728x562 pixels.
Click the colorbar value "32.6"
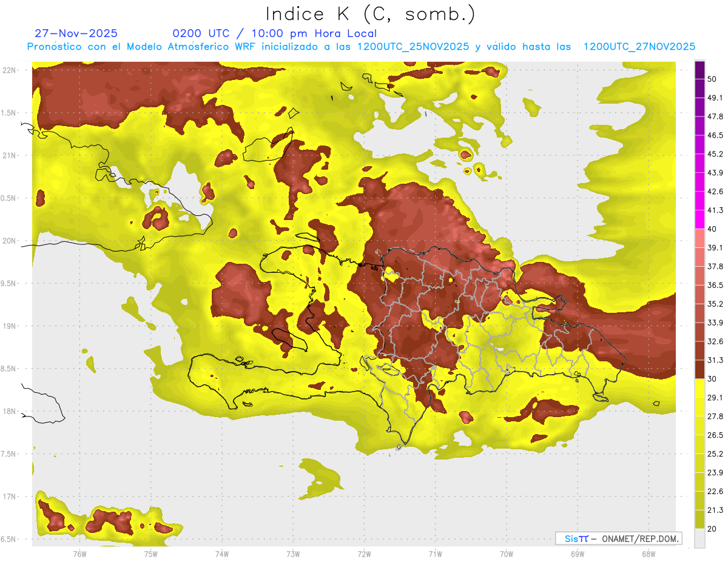click(x=715, y=341)
